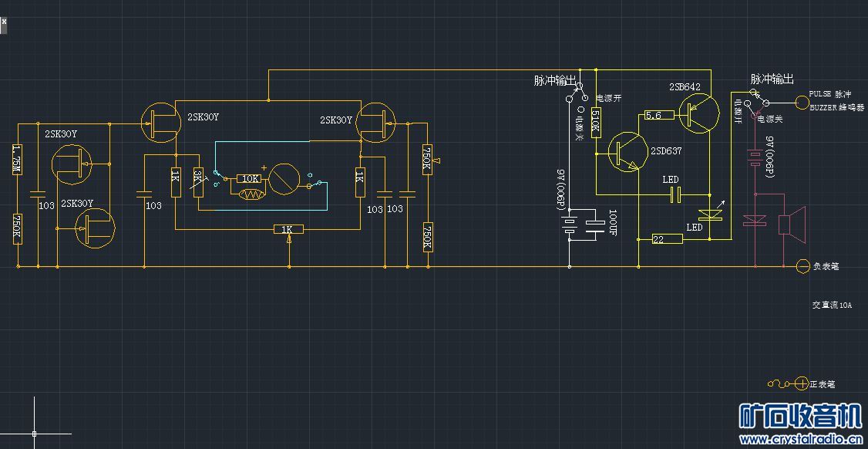
Task: Select the 1.75M resistor at far left
Action: [x=18, y=160]
